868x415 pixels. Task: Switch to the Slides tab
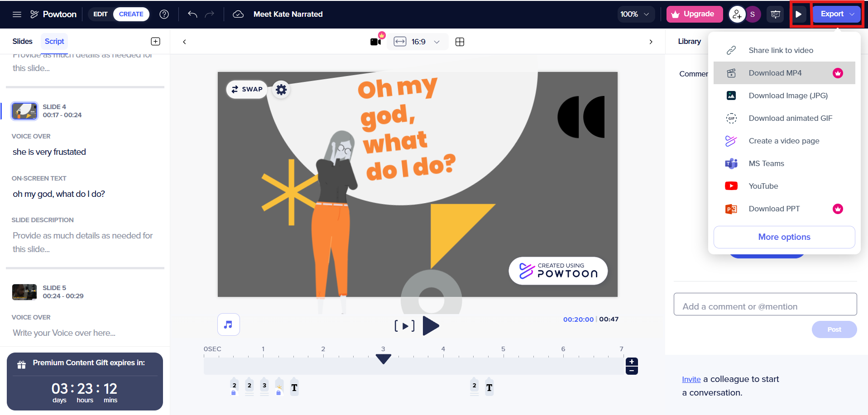click(23, 41)
